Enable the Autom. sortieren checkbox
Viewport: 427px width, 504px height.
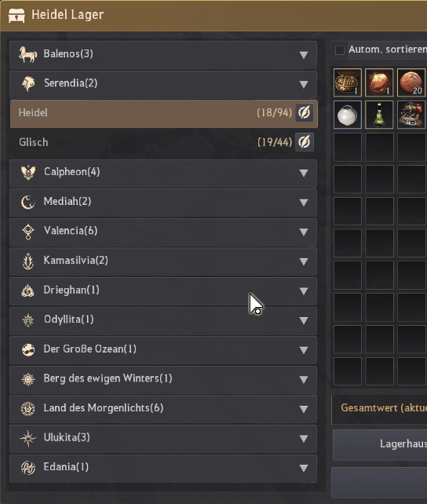click(x=340, y=50)
